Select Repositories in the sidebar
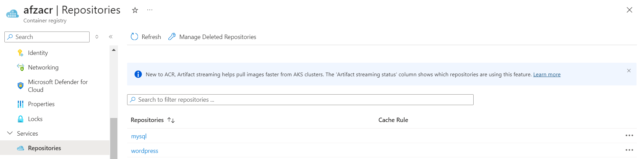The image size is (644, 159). [x=44, y=148]
